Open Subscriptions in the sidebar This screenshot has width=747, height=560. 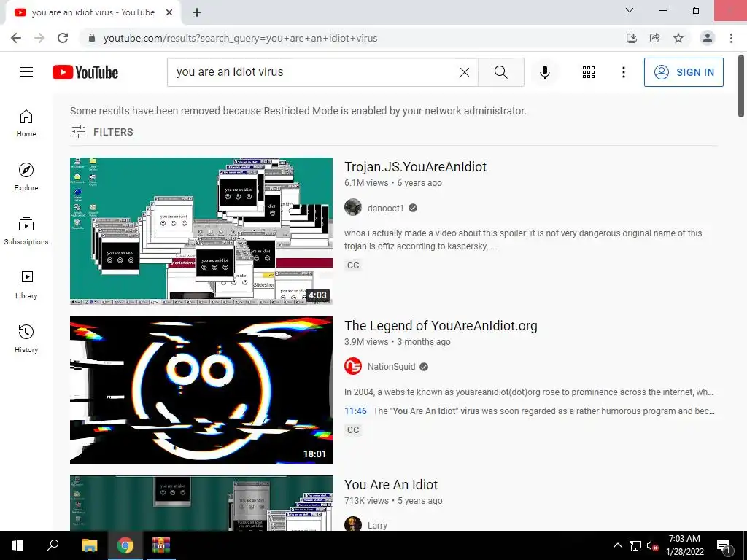[x=26, y=231]
